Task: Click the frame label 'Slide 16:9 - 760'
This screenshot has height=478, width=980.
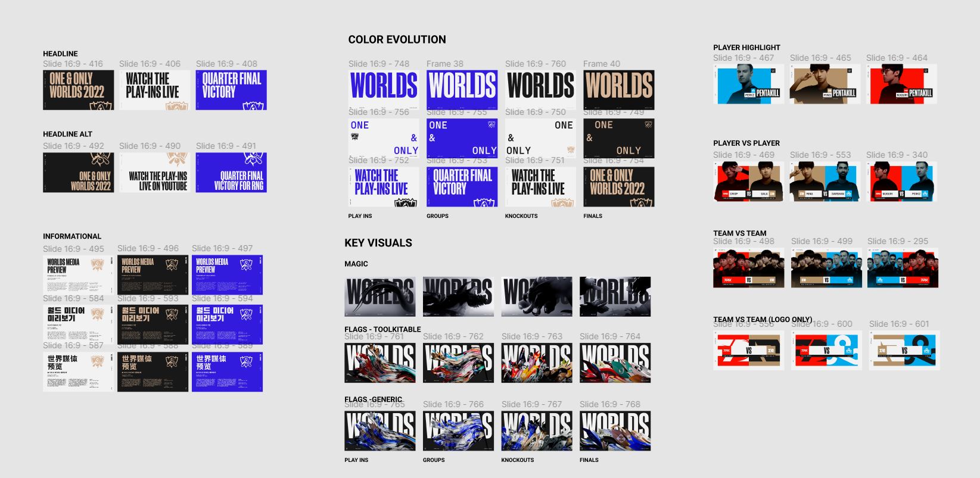Action: [536, 64]
